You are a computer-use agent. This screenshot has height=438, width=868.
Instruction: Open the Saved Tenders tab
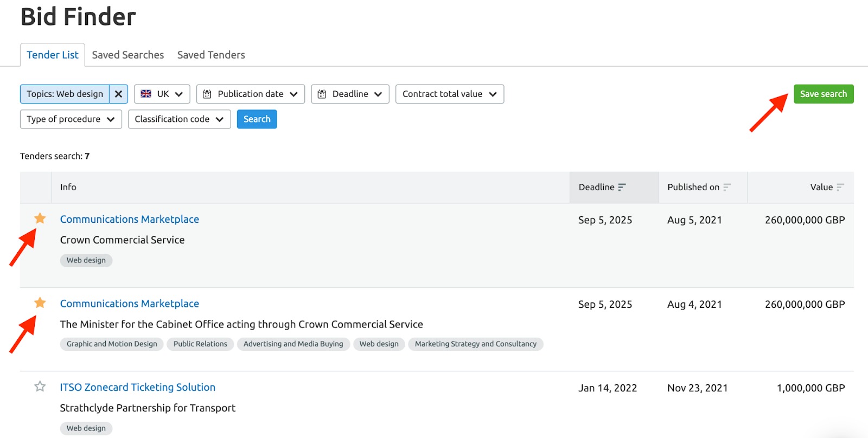211,55
